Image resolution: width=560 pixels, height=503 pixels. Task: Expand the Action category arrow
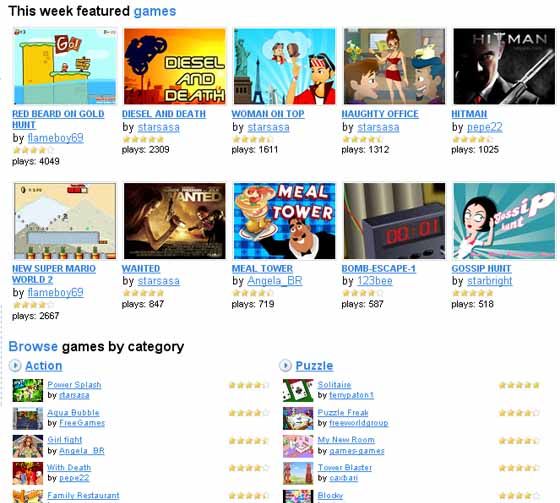[x=15, y=365]
